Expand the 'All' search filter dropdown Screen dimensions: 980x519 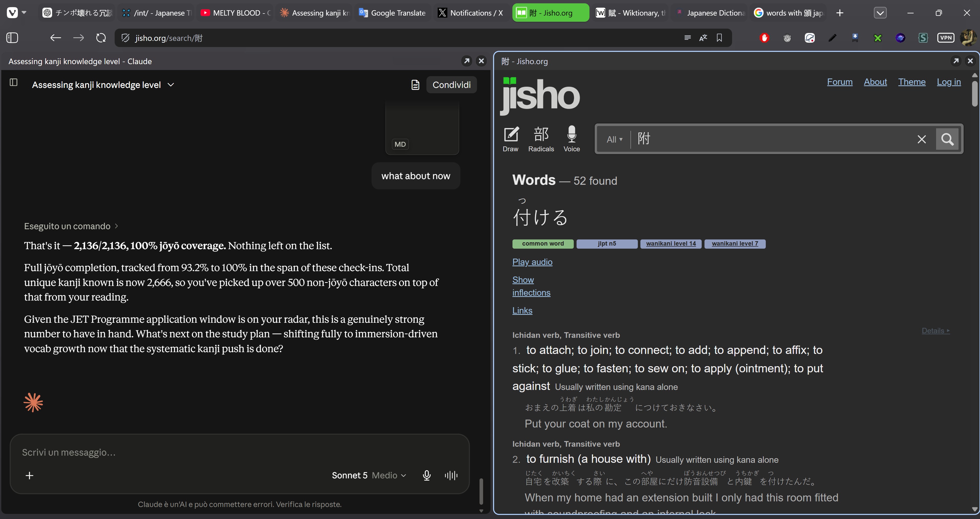coord(614,139)
